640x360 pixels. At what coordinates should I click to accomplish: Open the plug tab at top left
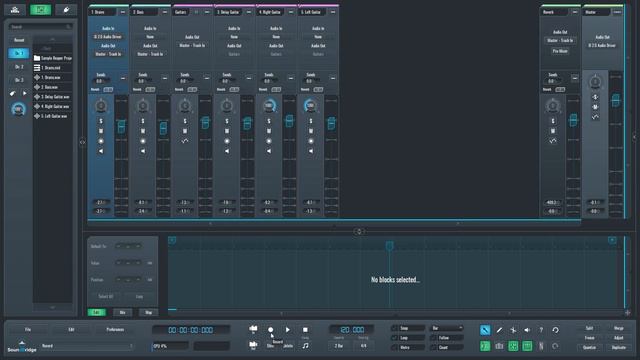click(66, 9)
